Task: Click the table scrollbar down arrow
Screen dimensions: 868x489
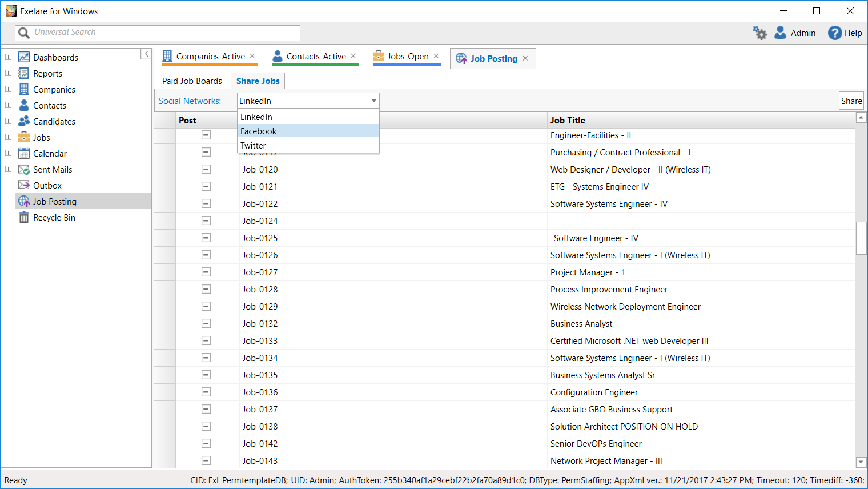Action: coord(861,462)
